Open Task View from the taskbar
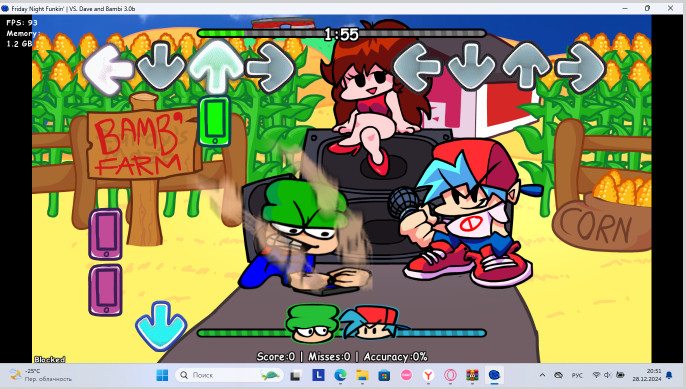Screen dimensions: 686x389 coord(296,375)
